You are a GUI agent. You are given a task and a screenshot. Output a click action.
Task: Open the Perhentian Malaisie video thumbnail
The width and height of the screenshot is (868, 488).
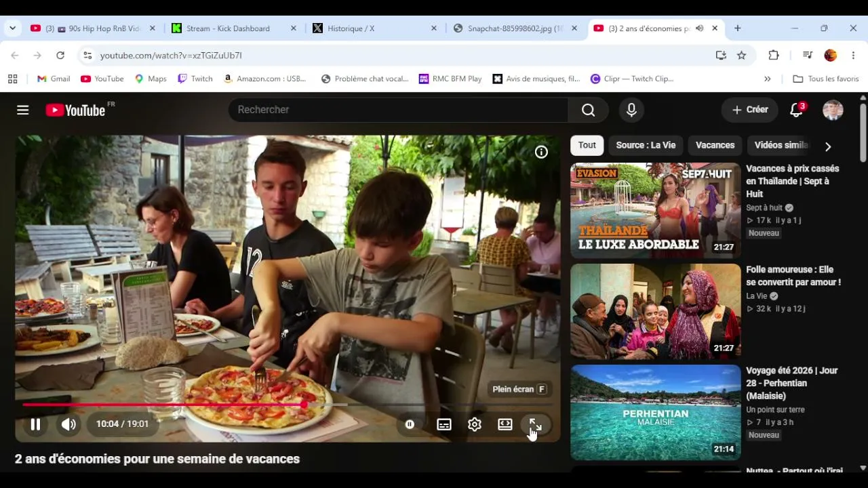(x=656, y=412)
